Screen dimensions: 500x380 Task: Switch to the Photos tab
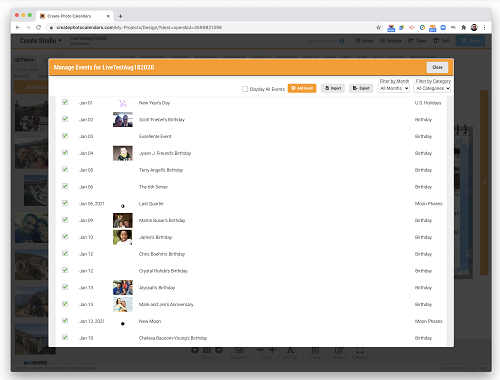pos(25,60)
